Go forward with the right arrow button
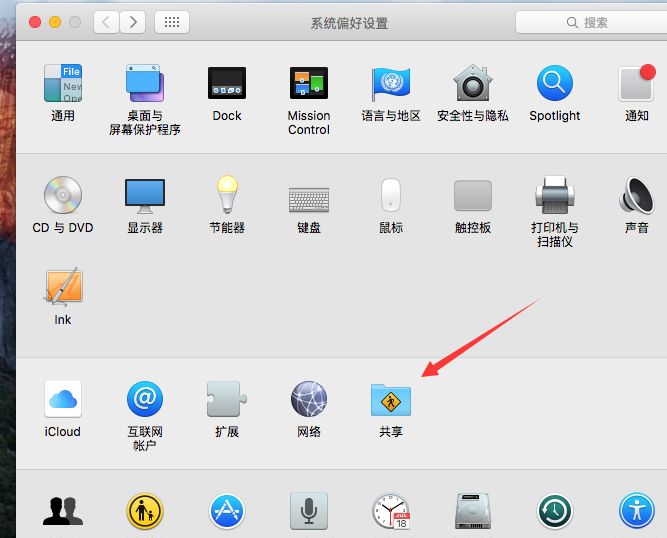This screenshot has width=667, height=538. click(x=133, y=22)
